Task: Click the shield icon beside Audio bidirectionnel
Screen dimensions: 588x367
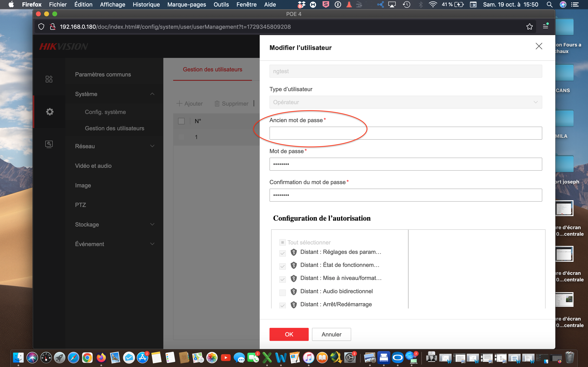Action: click(x=294, y=291)
